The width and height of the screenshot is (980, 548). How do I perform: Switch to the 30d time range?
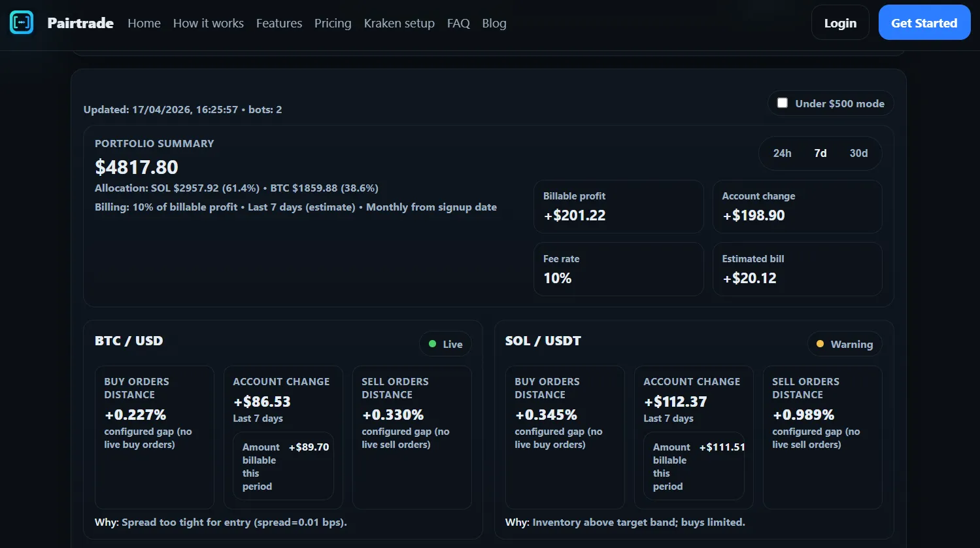point(858,153)
